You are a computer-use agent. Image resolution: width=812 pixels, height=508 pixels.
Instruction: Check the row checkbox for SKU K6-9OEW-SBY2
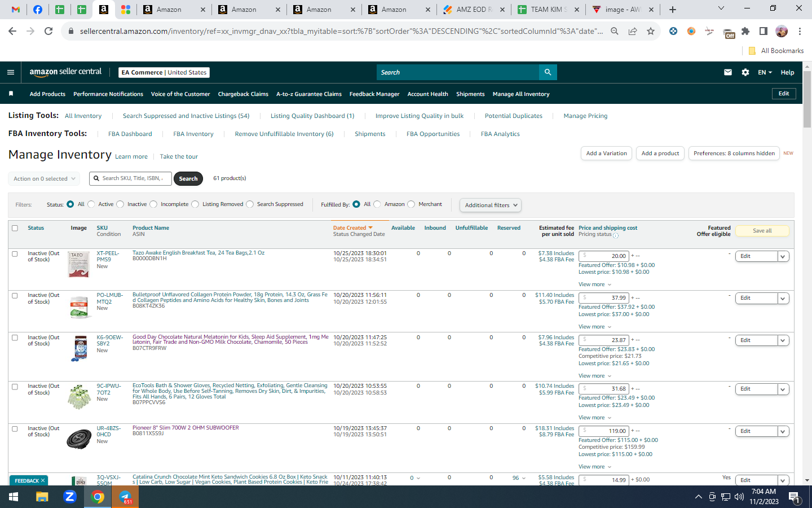pyautogui.click(x=15, y=338)
